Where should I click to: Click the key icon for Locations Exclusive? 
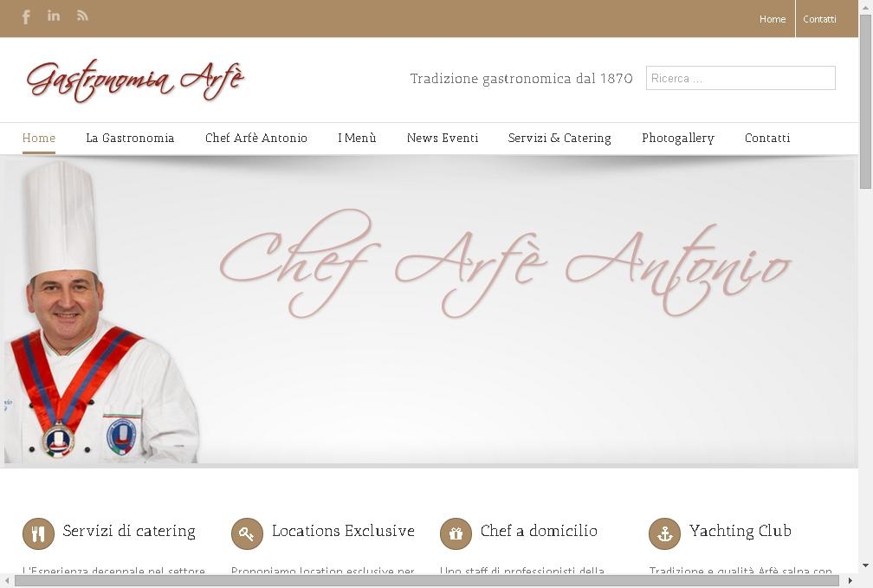tap(247, 533)
